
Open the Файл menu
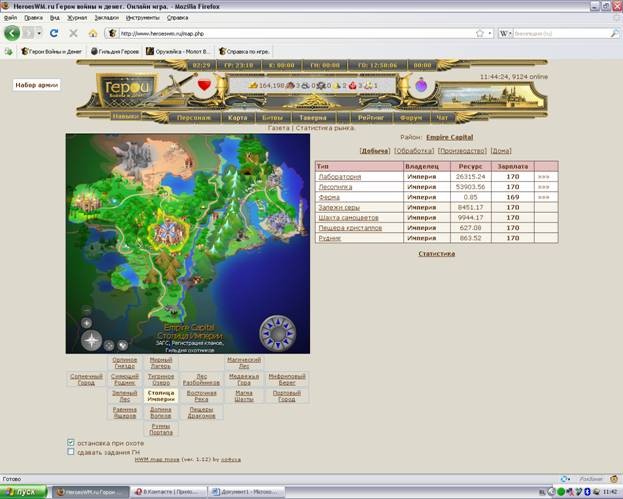coord(10,18)
